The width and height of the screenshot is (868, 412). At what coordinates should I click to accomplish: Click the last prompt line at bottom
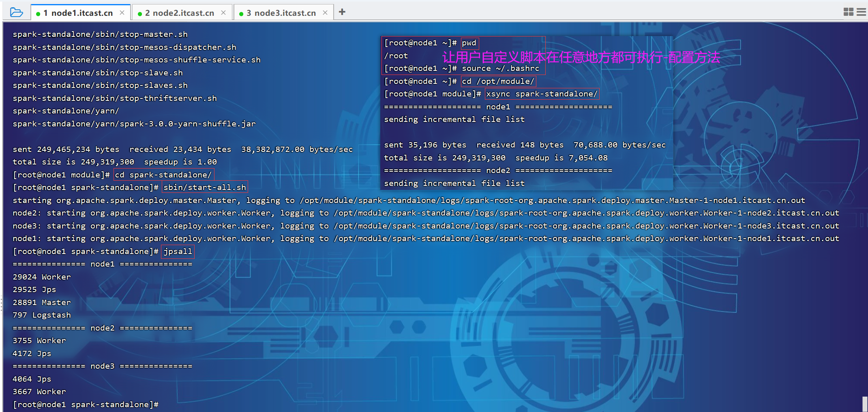coord(86,405)
